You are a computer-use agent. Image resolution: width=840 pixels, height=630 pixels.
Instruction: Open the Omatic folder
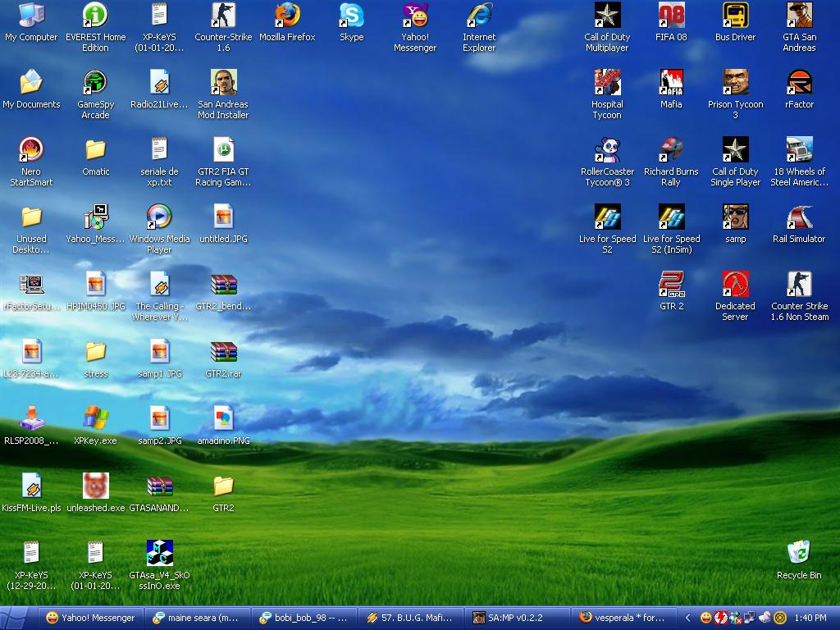pyautogui.click(x=95, y=150)
